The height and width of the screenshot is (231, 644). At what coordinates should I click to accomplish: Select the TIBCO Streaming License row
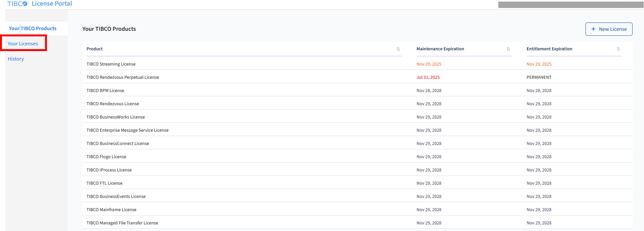[x=111, y=64]
